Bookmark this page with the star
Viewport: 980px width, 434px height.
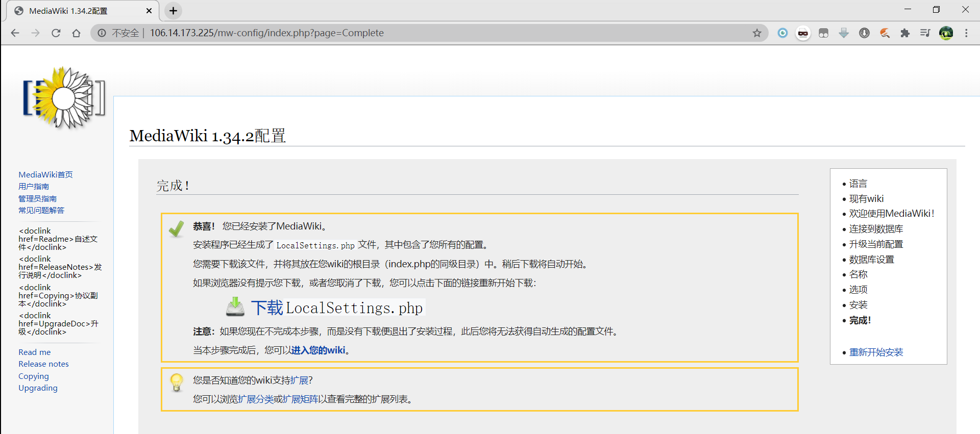pyautogui.click(x=757, y=33)
